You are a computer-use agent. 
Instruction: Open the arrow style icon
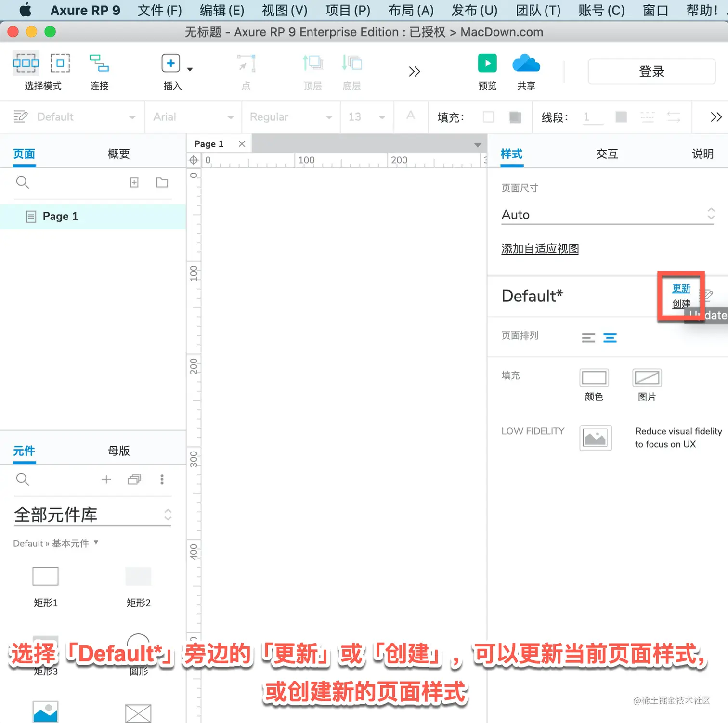(674, 117)
